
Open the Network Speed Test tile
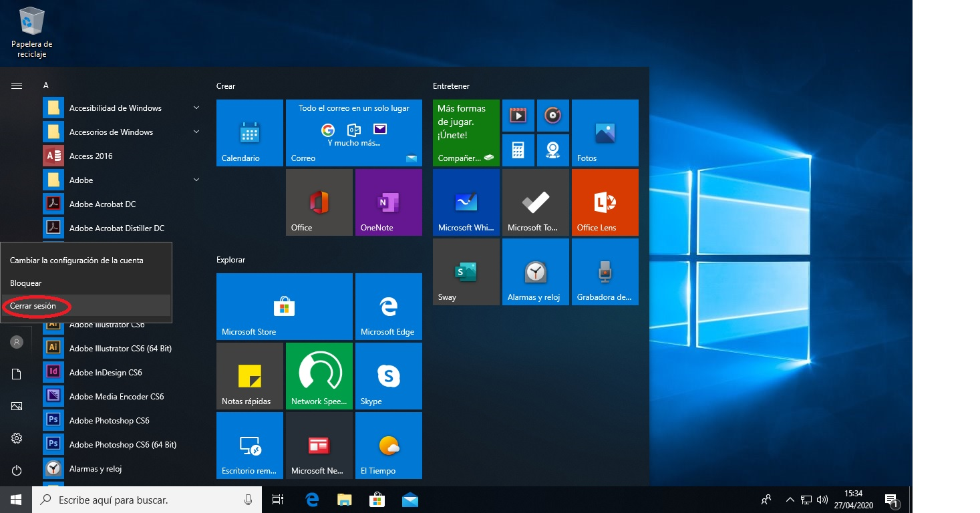(x=319, y=375)
